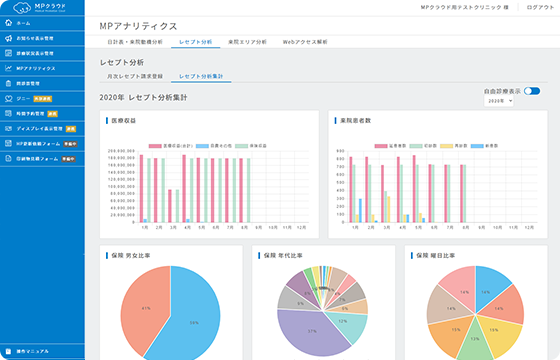Click the MPクラウド logo
This screenshot has height=360, width=560.
click(40, 7)
